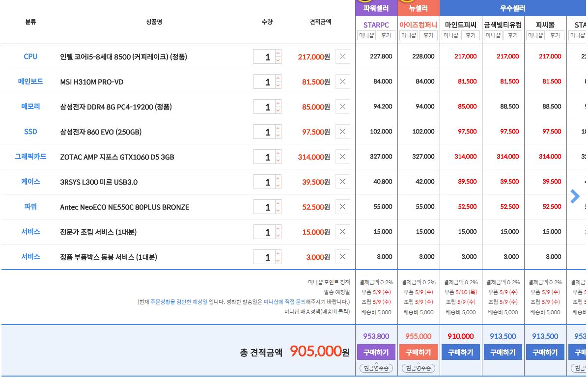Increase quantity of MSI H310M PRO-VD
Image resolution: width=588 pixels, height=380 pixels.
(x=278, y=79)
